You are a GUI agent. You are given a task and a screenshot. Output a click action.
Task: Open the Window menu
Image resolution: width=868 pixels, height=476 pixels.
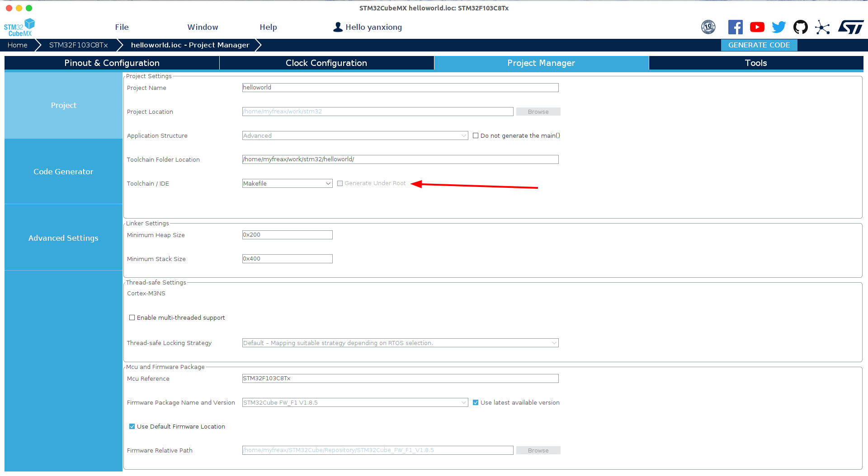click(203, 27)
